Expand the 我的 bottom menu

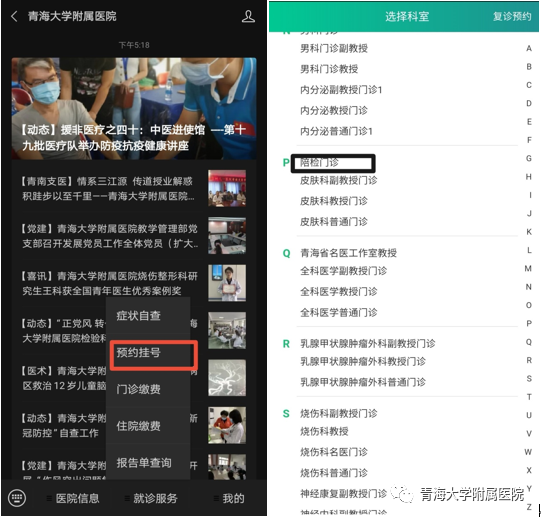tap(229, 498)
